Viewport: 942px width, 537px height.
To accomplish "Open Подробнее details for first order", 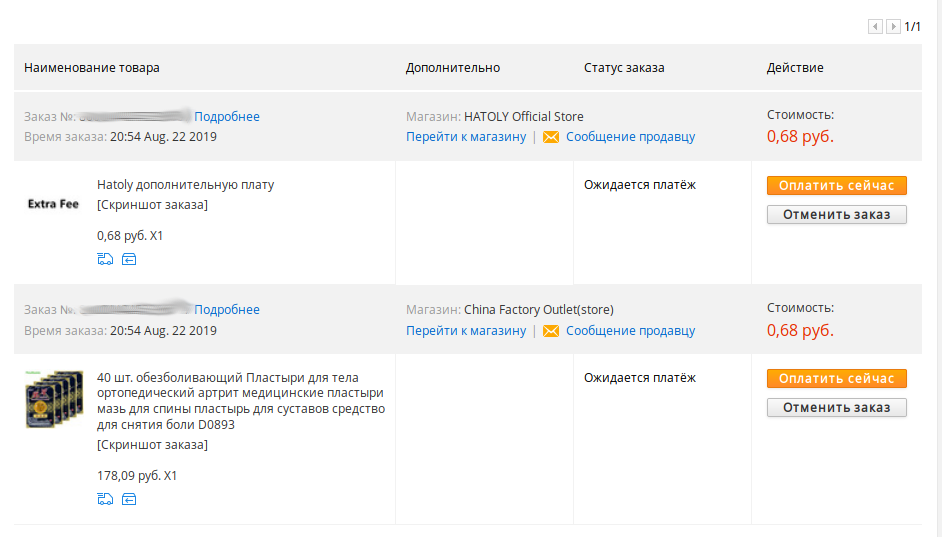I will (x=227, y=117).
